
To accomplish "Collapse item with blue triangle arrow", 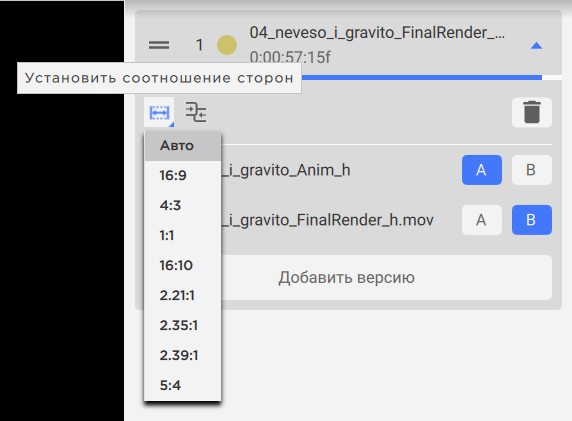I will pos(536,46).
